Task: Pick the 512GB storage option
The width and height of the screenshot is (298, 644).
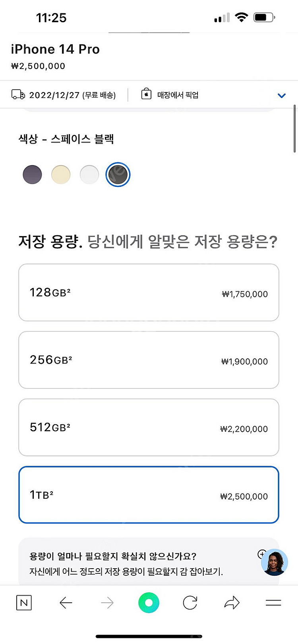Action: pyautogui.click(x=149, y=427)
